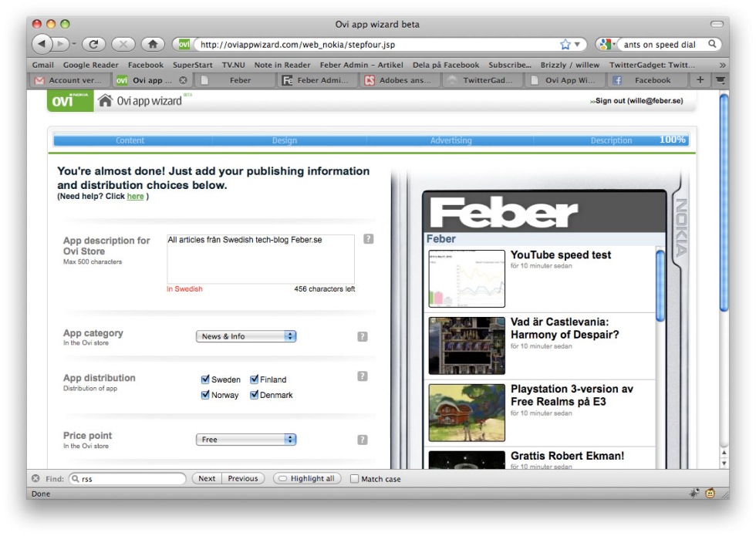Open the News & Info category dropdown

pyautogui.click(x=246, y=336)
